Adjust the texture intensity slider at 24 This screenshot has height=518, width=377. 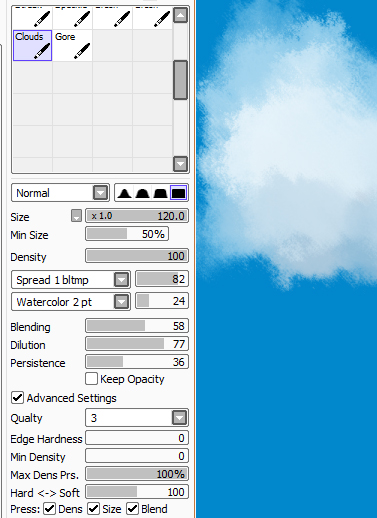(162, 301)
